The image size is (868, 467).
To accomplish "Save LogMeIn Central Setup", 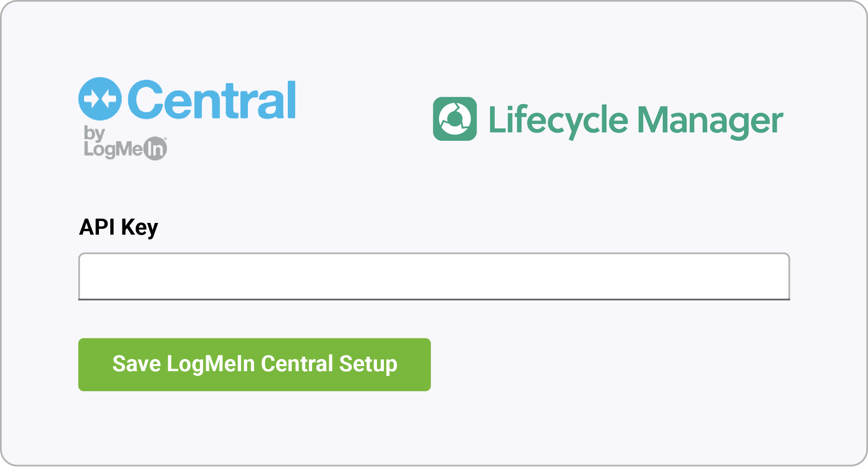I will tap(255, 365).
